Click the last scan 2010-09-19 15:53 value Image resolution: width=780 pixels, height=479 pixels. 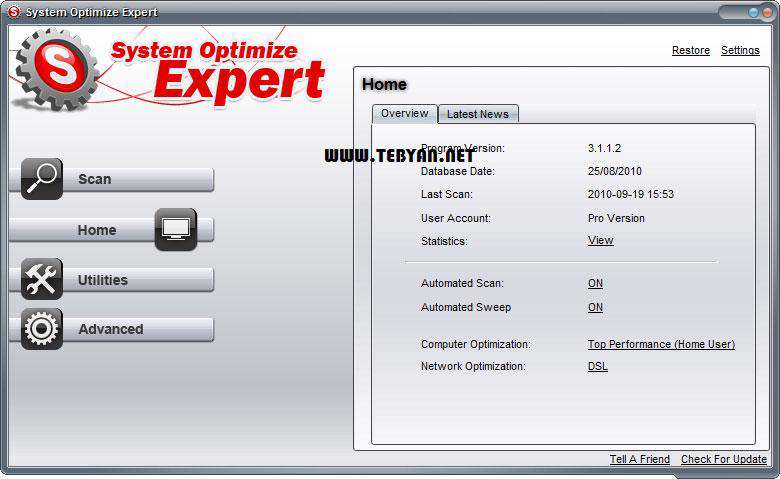tap(631, 194)
